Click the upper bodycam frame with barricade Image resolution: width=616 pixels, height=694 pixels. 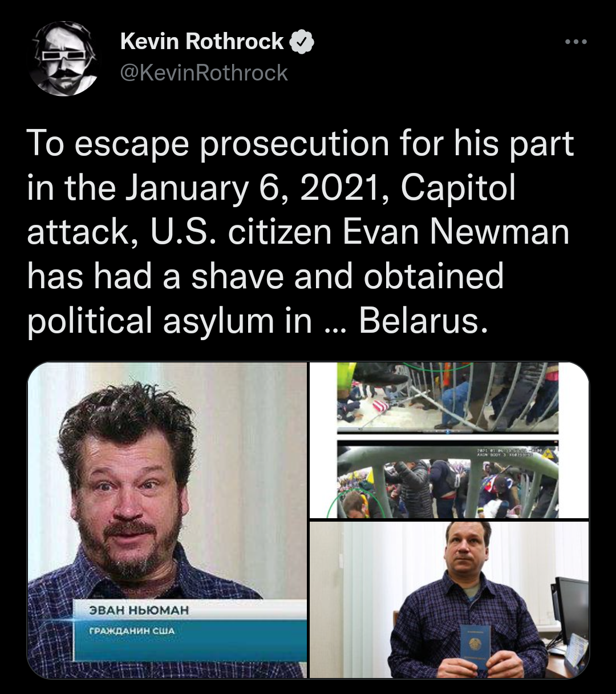coord(448,397)
